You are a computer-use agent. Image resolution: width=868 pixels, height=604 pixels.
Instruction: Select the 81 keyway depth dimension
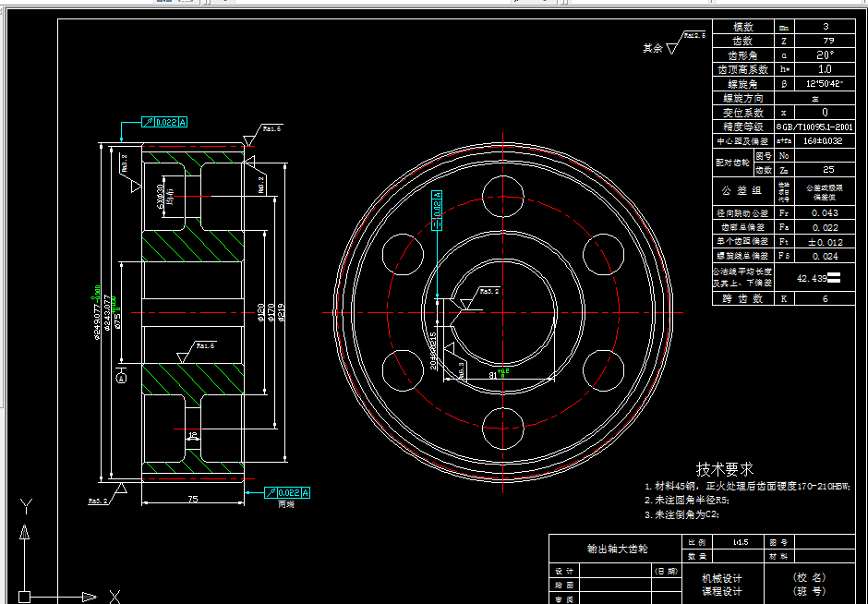coord(493,375)
